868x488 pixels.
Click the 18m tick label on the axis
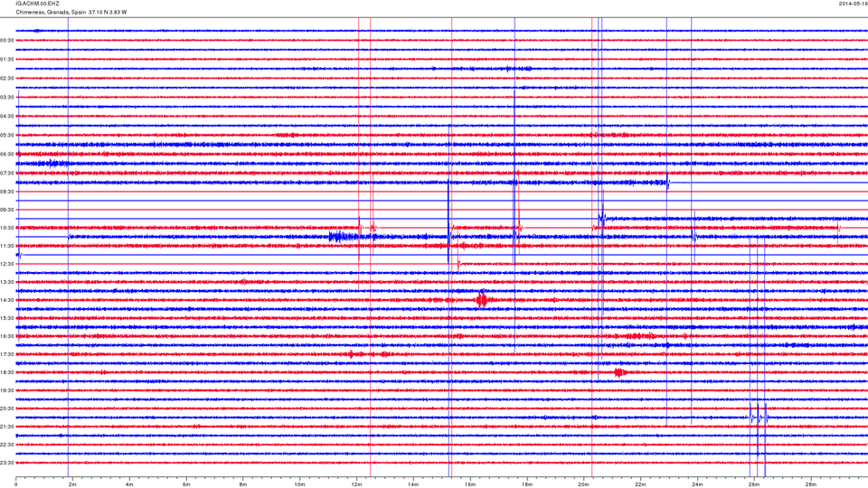tap(526, 484)
